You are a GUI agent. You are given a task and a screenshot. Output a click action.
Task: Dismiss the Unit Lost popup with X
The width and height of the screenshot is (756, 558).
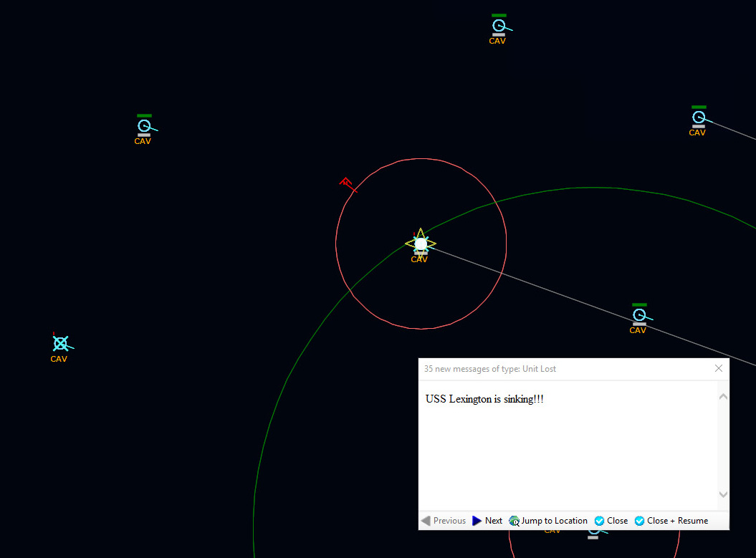coord(719,368)
